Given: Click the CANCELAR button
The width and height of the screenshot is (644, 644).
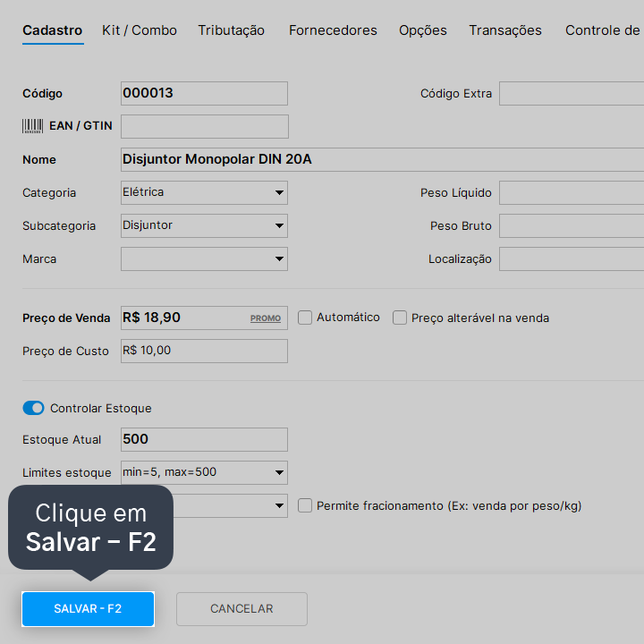Looking at the screenshot, I should point(241,609).
